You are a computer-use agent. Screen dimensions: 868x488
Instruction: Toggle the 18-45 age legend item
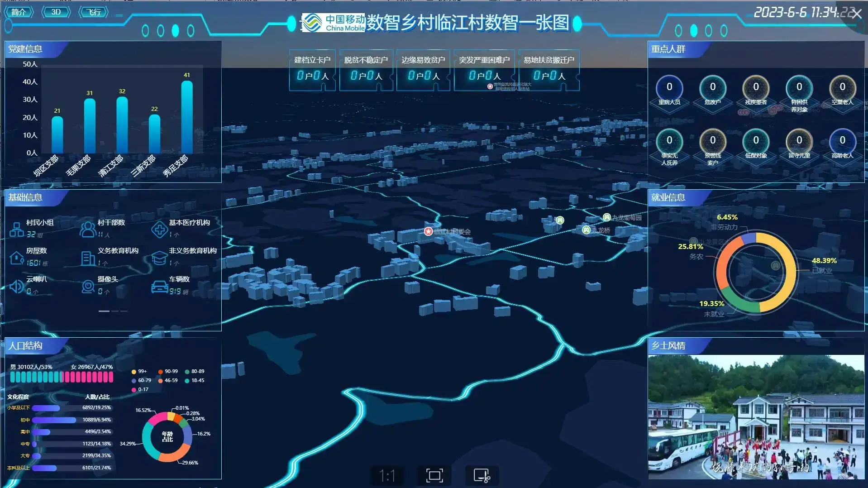(x=195, y=381)
